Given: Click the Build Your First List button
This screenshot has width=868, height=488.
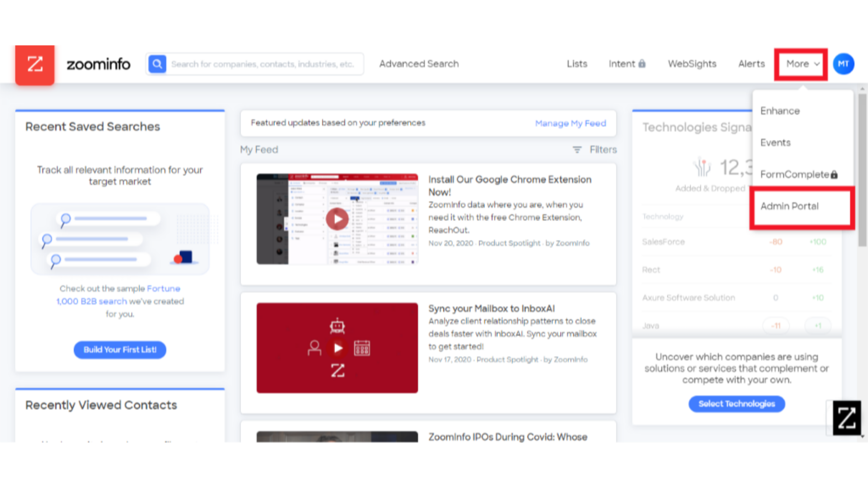Looking at the screenshot, I should coord(120,350).
